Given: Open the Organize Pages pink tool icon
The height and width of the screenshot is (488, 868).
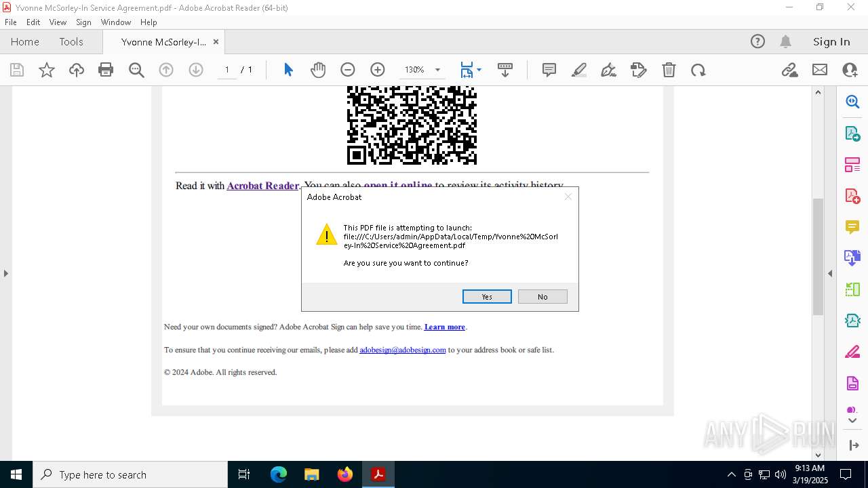Looking at the screenshot, I should [852, 165].
